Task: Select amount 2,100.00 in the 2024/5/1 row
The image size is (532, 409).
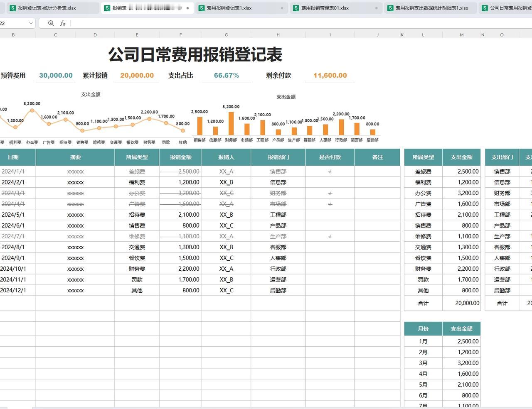Action: [x=189, y=215]
